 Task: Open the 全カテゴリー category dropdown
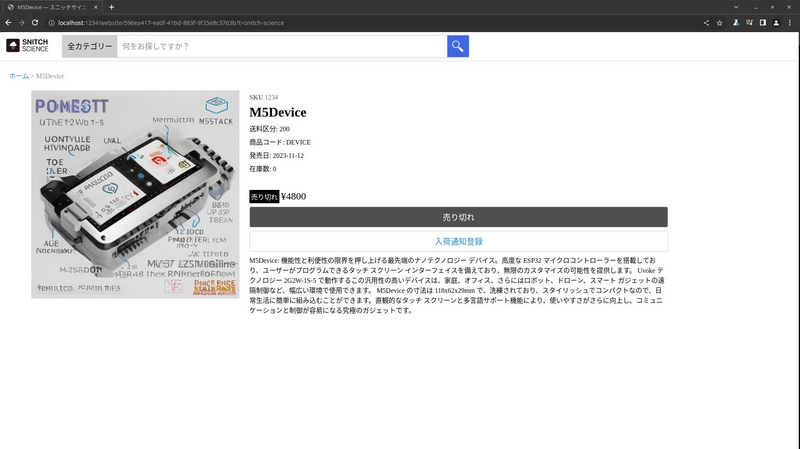point(90,46)
